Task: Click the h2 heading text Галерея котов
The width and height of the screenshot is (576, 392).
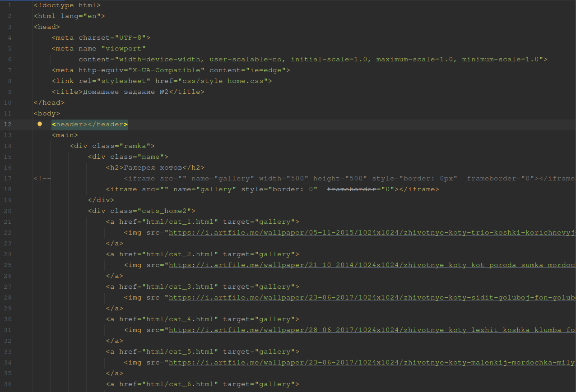Action: 153,168
